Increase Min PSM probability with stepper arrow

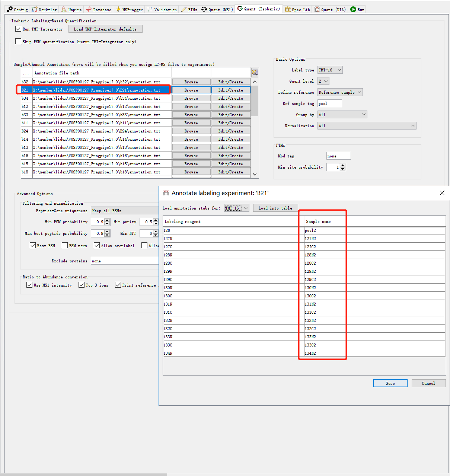coord(108,220)
